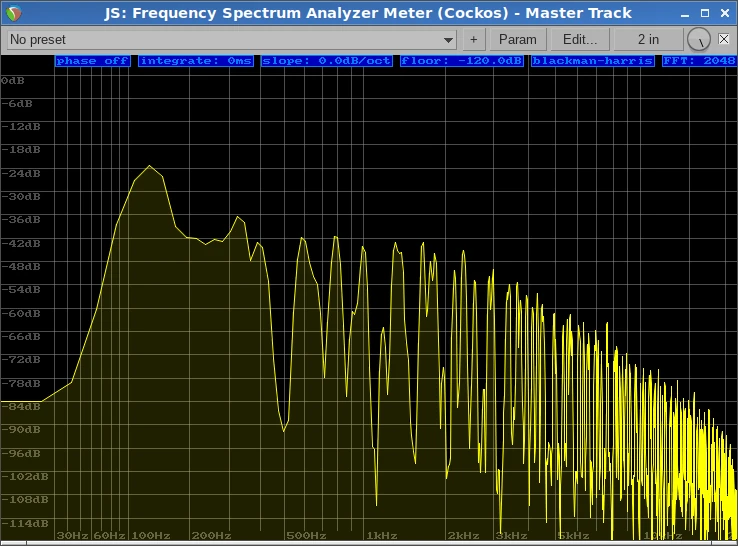The width and height of the screenshot is (738, 546).
Task: Click the plus button beside presets
Action: tap(473, 40)
